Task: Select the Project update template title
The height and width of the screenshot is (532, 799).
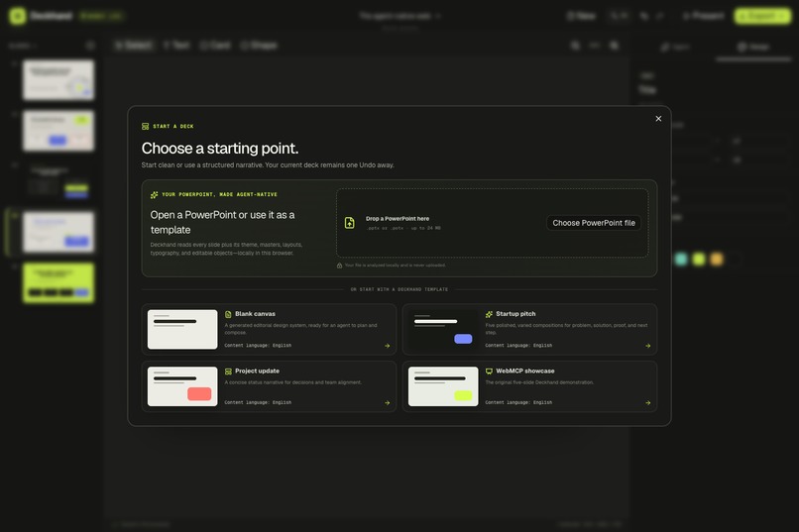Action: 257,371
